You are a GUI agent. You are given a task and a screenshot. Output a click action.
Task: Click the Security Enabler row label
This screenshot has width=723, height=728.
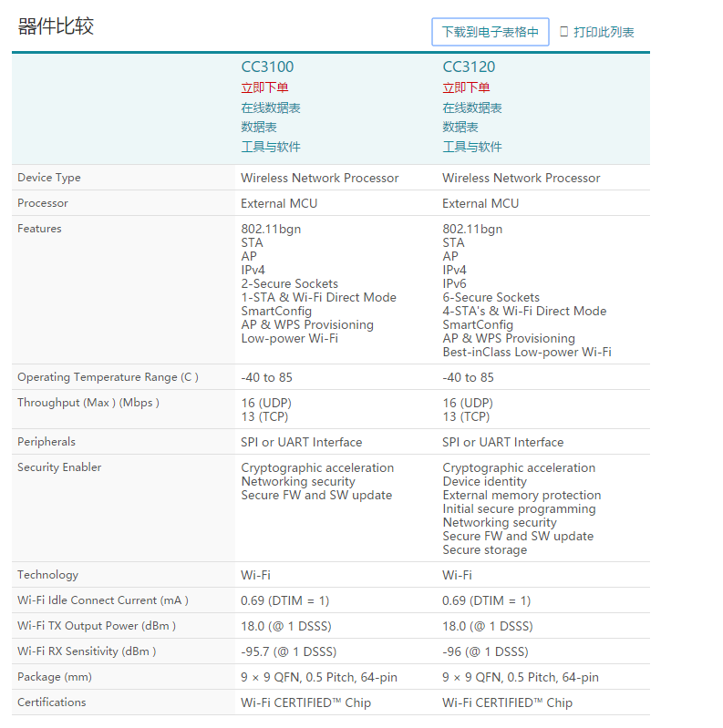coord(59,467)
